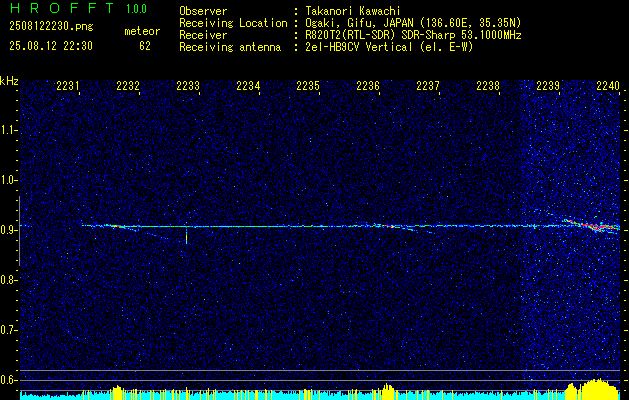Click the 'Receiving Location' field label
This screenshot has width=629, height=400.
[233, 23]
